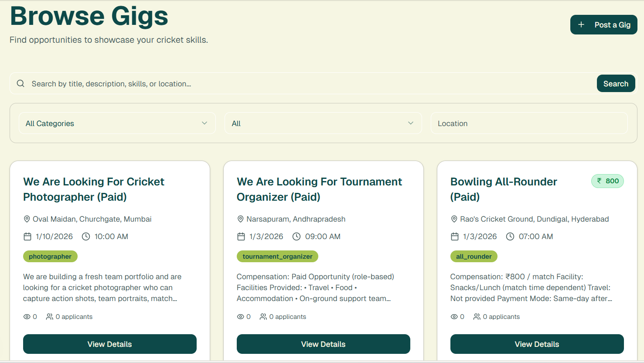The height and width of the screenshot is (363, 644).
Task: Click the Location filter input field
Action: coord(529,123)
